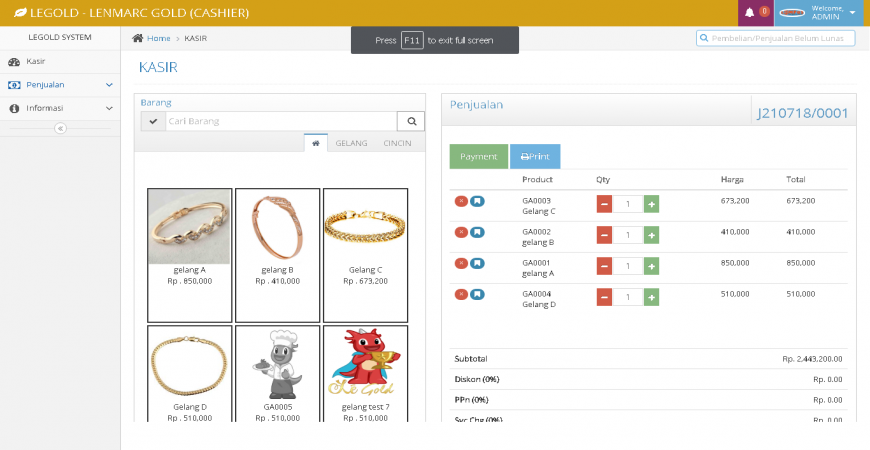Viewport: 870px width, 450px height.
Task: Click the Kasir dashboard icon in sidebar
Action: [x=14, y=62]
